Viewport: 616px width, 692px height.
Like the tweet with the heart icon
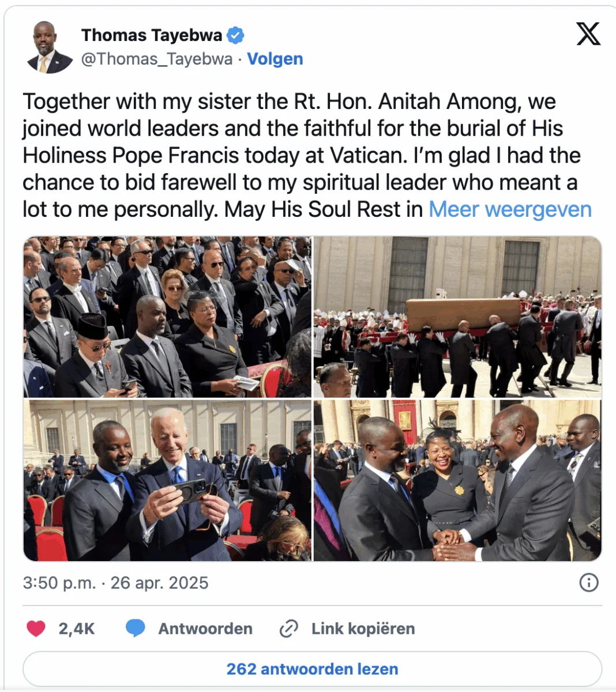pyautogui.click(x=36, y=629)
